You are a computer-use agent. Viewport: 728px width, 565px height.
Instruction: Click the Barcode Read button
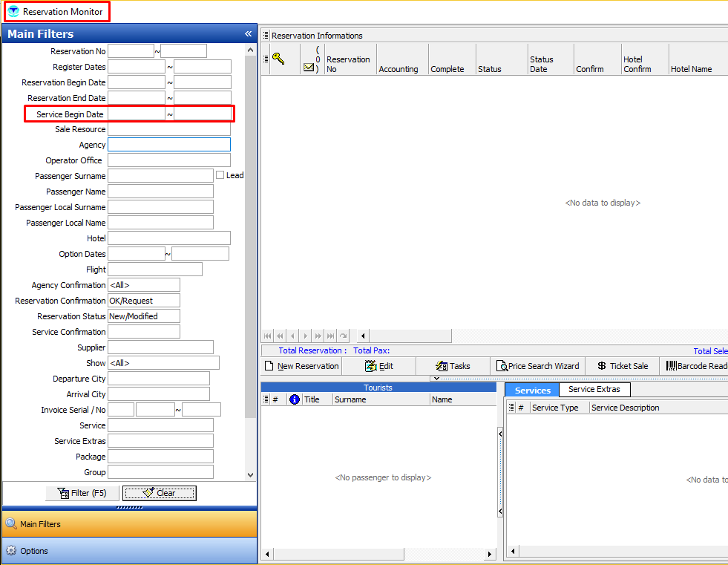pos(696,366)
